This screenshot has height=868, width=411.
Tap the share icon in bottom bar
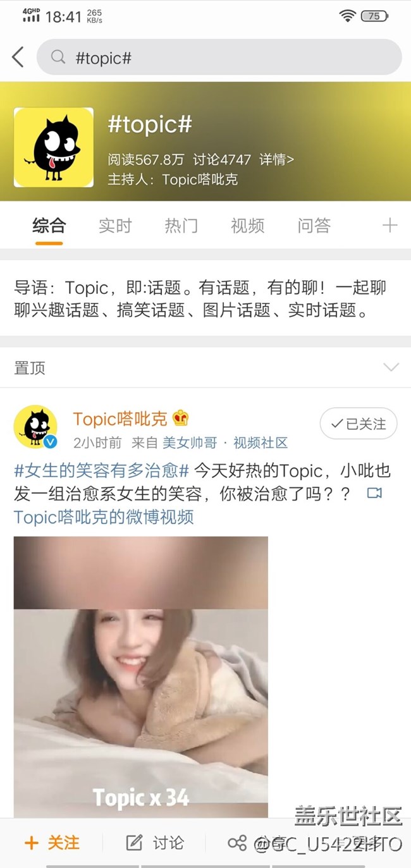[237, 843]
